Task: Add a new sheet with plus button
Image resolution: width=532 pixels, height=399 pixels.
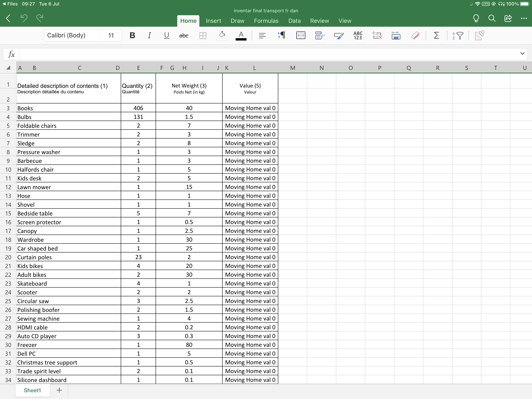Action: click(x=59, y=390)
